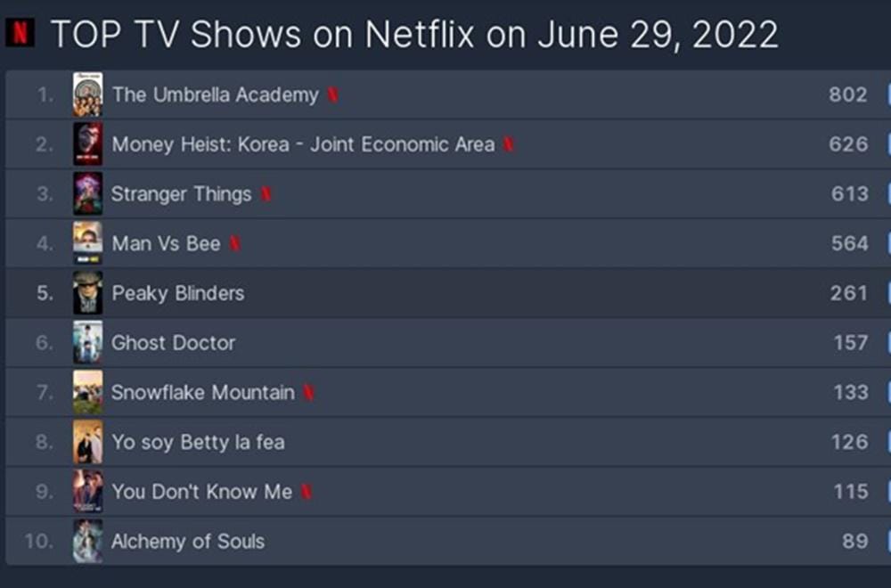Open The Umbrella Academy poster thumbnail

[x=87, y=94]
